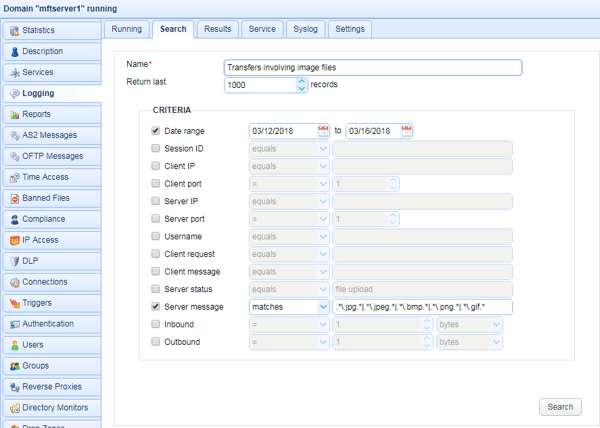
Task: Click the Statistics sidebar icon
Action: coord(15,31)
